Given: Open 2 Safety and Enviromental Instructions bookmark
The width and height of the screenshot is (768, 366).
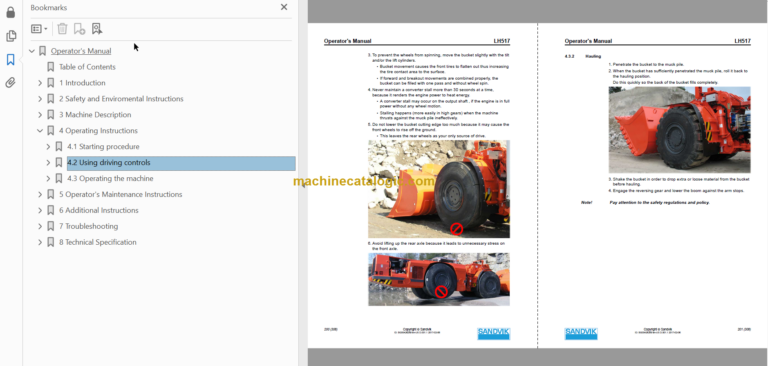Looking at the screenshot, I should tap(121, 98).
